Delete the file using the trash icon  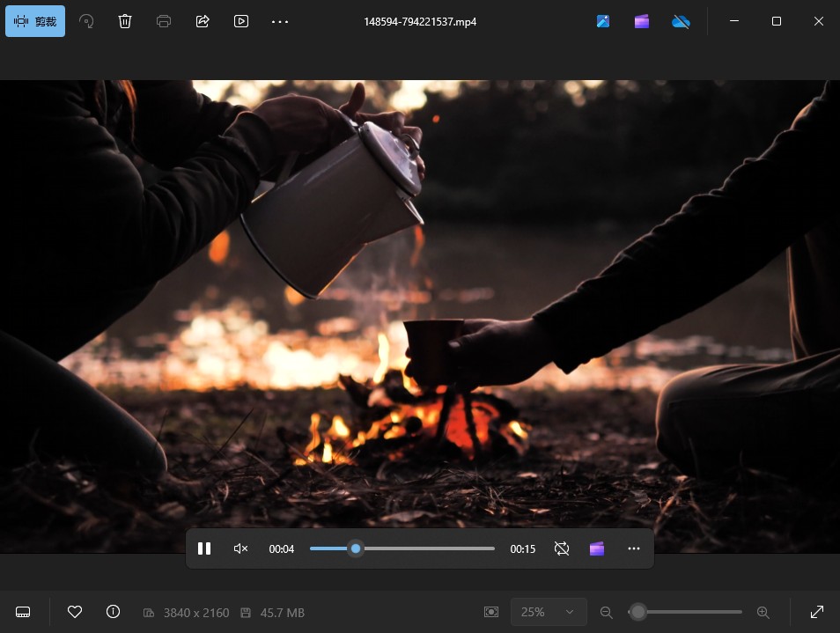pos(125,21)
